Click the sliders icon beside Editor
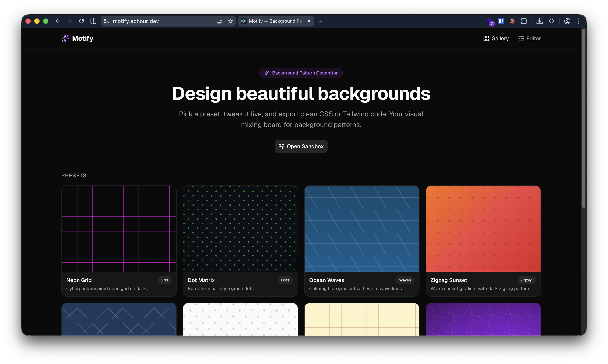The width and height of the screenshot is (608, 364). (521, 38)
